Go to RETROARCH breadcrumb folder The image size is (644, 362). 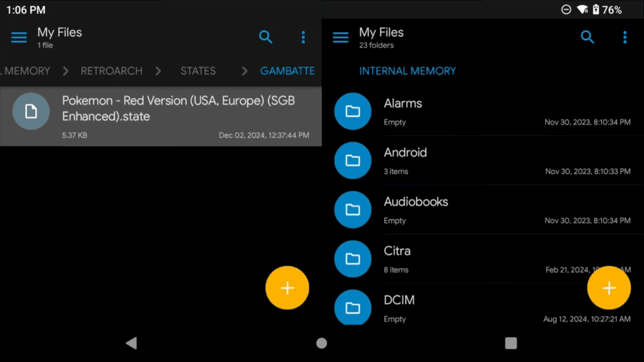pos(111,71)
